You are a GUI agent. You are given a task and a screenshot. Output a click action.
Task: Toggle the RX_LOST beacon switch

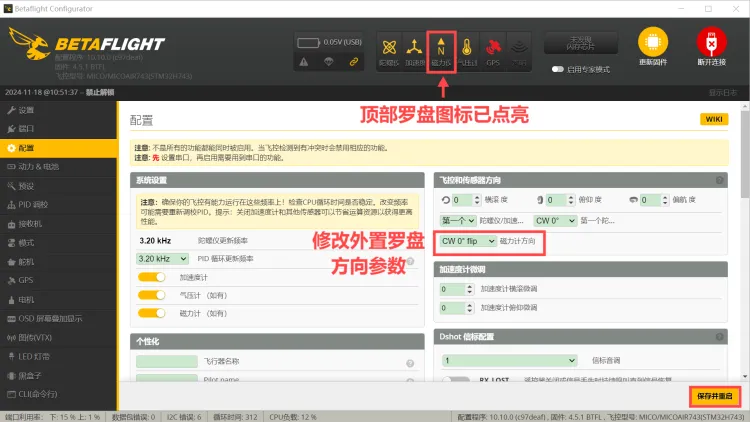coord(456,379)
